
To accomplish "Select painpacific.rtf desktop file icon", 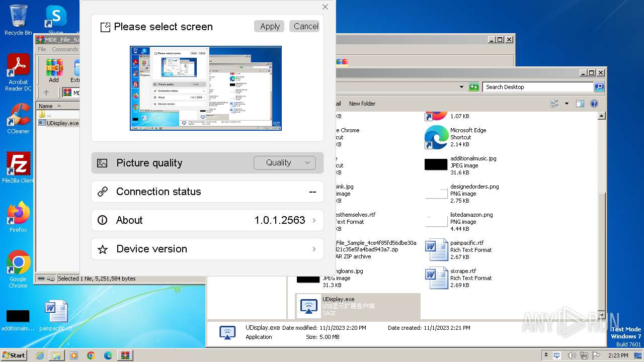I will 56,316.
